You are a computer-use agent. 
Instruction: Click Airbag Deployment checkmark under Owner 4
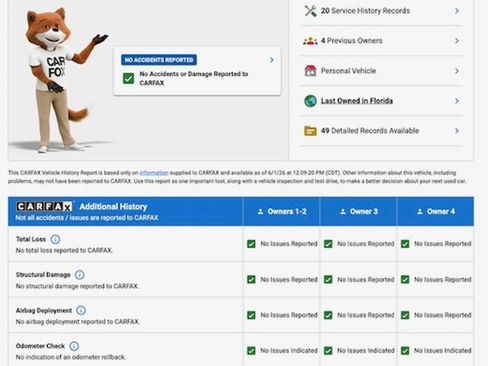(405, 315)
